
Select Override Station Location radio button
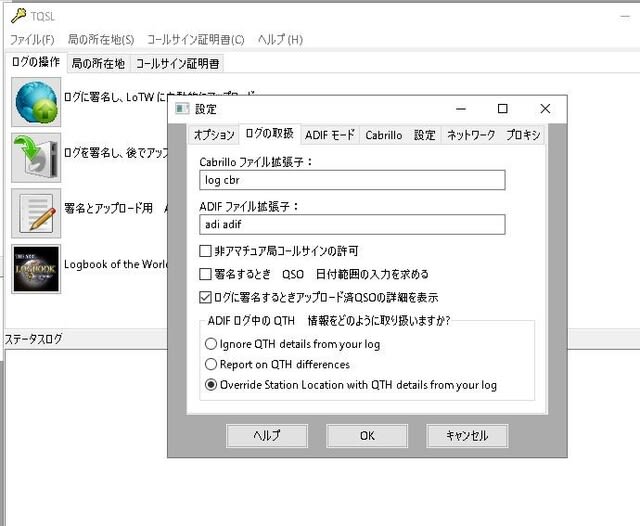(x=211, y=385)
